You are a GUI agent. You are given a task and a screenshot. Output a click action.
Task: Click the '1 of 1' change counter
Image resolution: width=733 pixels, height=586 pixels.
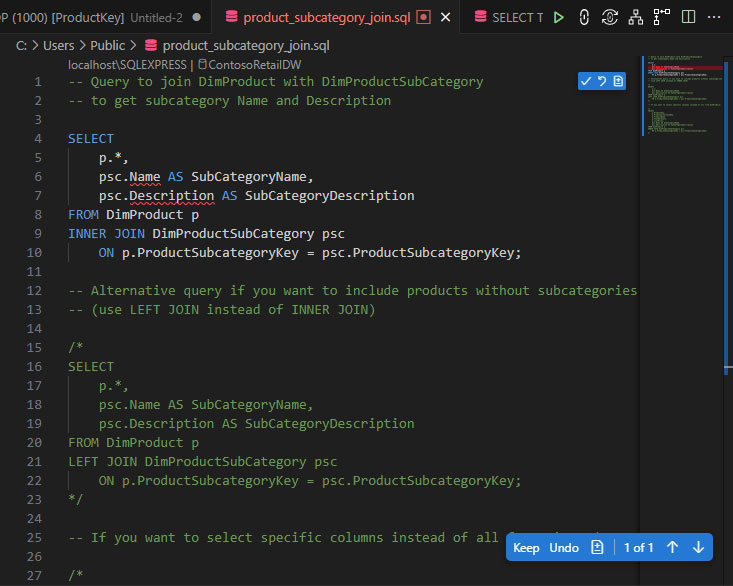click(x=638, y=548)
